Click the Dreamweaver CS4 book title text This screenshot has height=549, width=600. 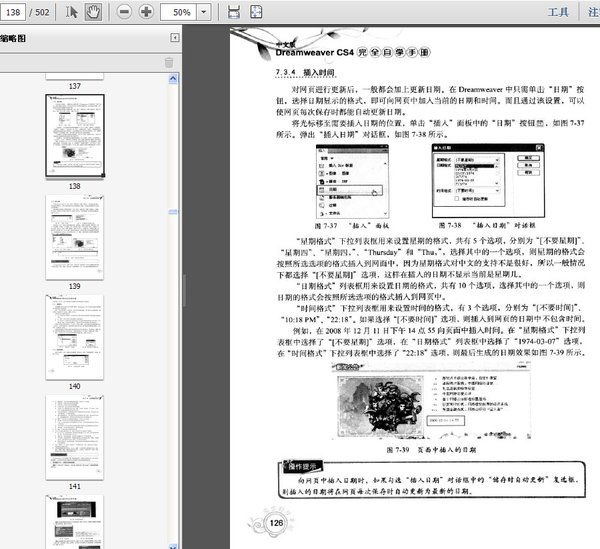[x=353, y=52]
